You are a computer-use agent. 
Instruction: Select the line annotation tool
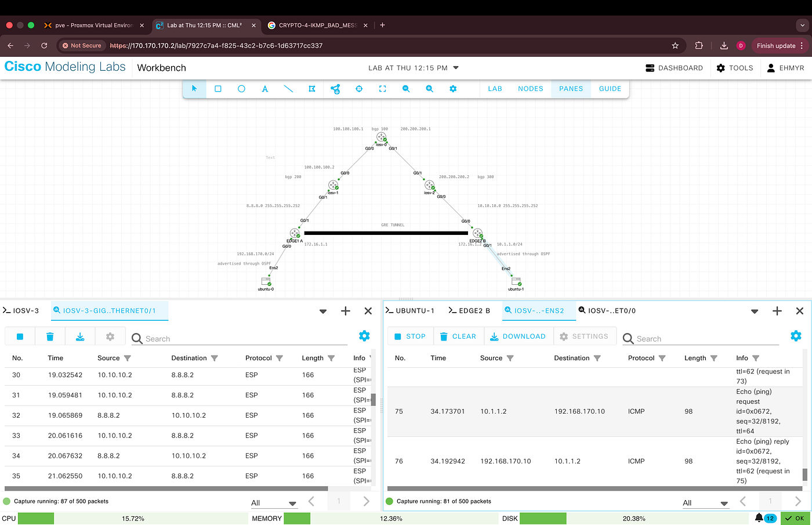click(x=288, y=89)
